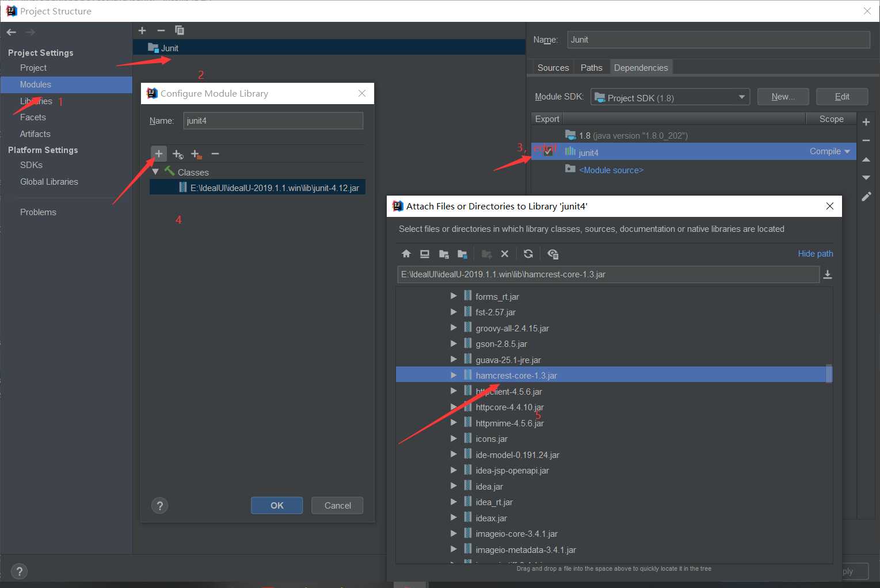Toggle the Export checkbox for junit4
The height and width of the screenshot is (588, 880).
(x=548, y=152)
